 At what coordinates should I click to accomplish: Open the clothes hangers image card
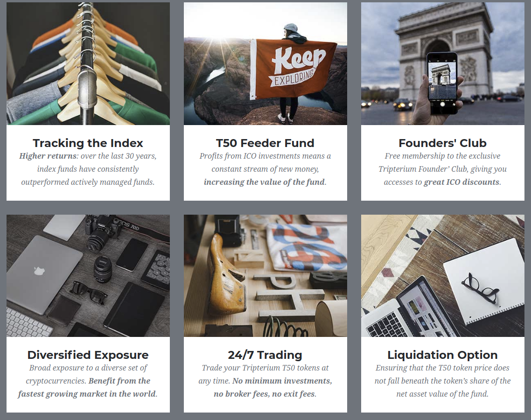pyautogui.click(x=88, y=63)
